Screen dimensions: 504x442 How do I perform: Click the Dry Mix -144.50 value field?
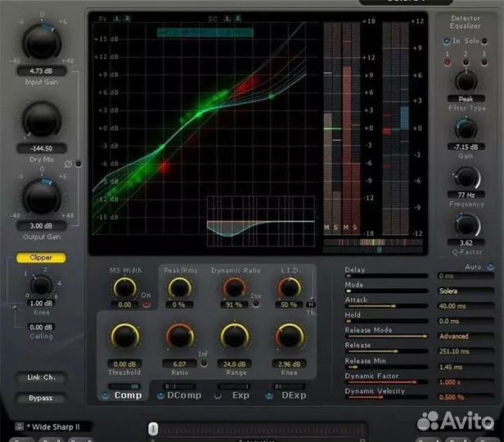[x=41, y=148]
